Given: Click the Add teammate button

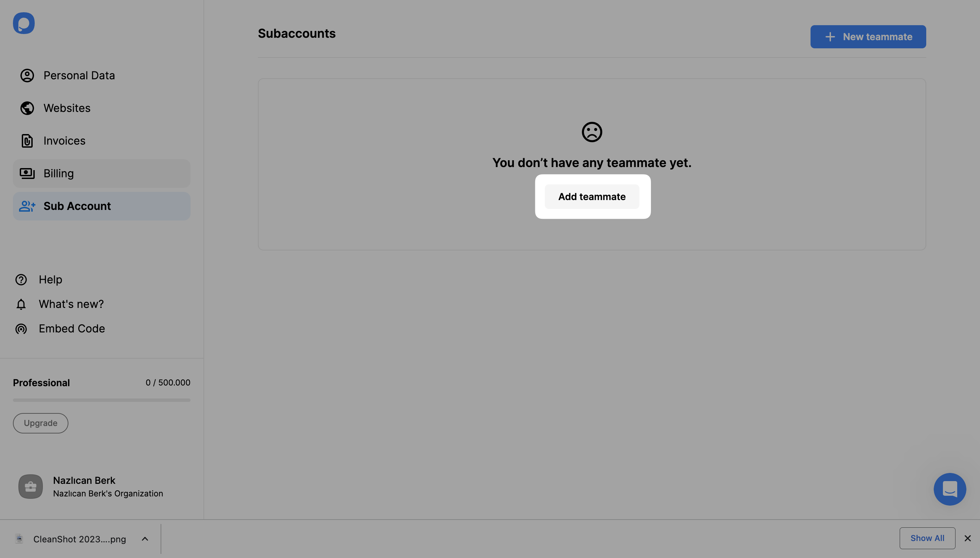Looking at the screenshot, I should [x=592, y=197].
